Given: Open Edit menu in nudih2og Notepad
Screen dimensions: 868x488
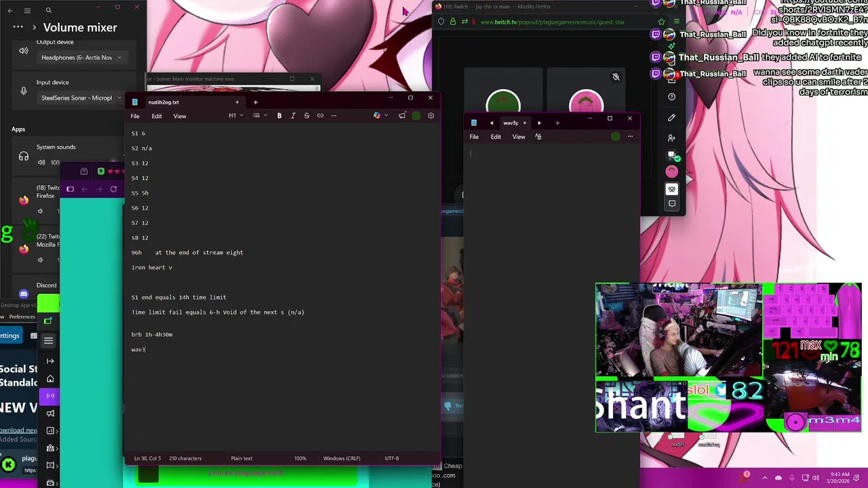Looking at the screenshot, I should tap(157, 116).
